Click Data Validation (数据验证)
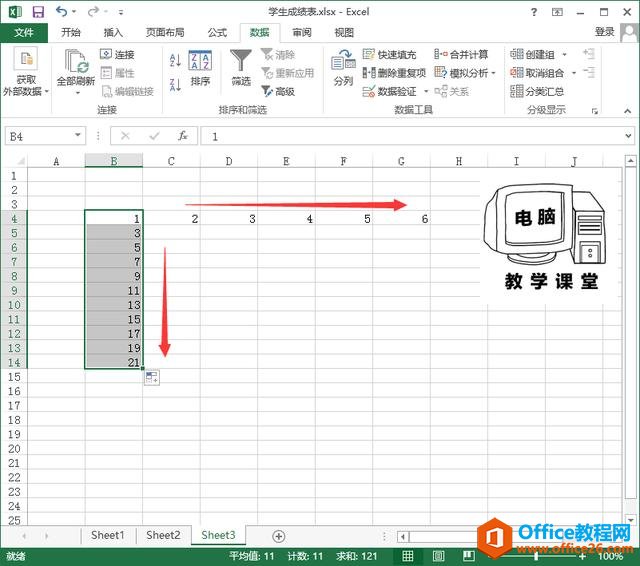The height and width of the screenshot is (566, 640). [390, 91]
